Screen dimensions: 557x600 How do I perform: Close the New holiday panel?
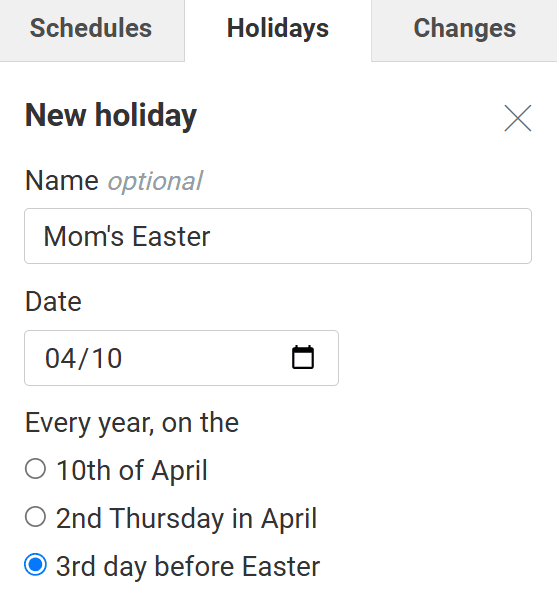click(518, 118)
